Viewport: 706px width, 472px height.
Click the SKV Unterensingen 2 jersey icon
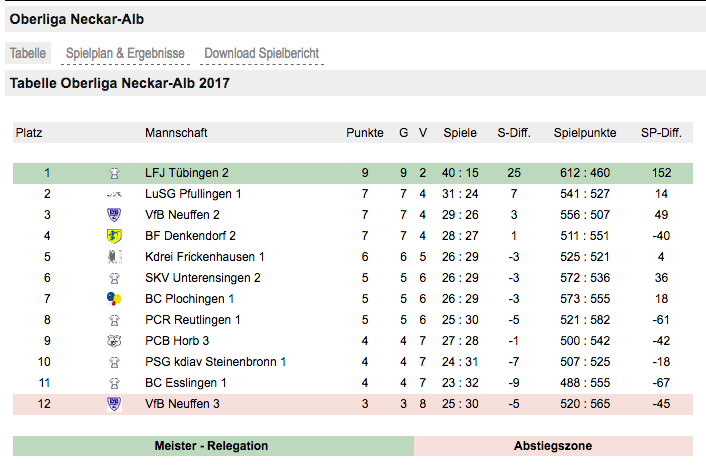coord(114,278)
